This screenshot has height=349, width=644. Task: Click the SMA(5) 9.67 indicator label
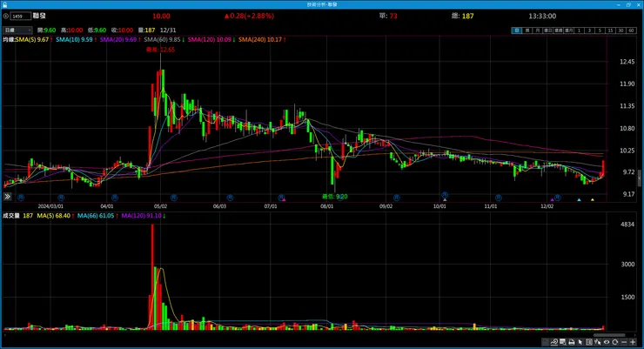point(34,40)
